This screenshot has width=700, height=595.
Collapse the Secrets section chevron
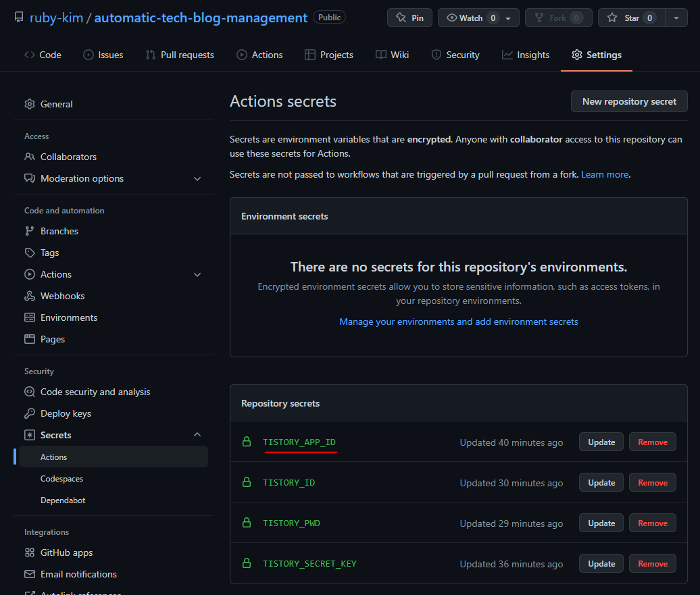pos(197,435)
